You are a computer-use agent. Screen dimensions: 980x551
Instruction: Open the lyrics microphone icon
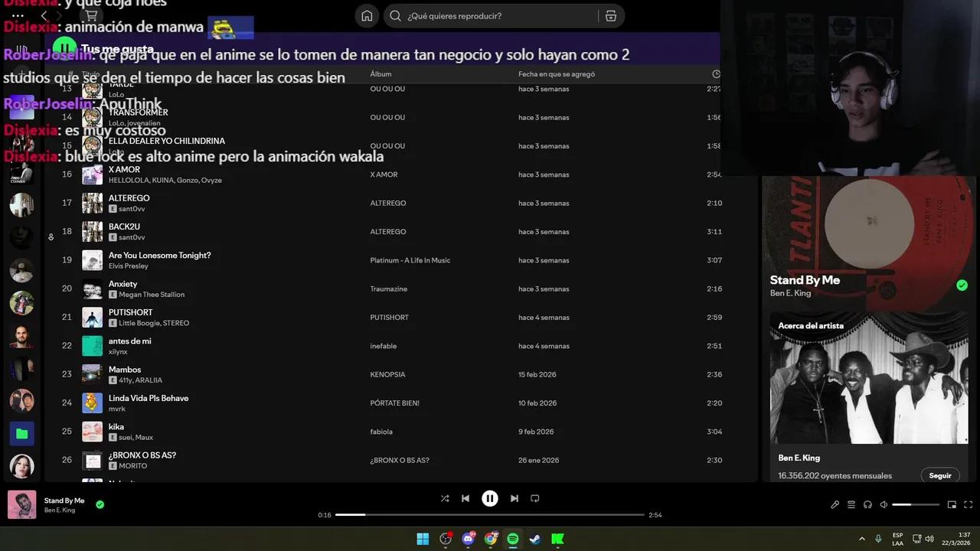pos(835,504)
